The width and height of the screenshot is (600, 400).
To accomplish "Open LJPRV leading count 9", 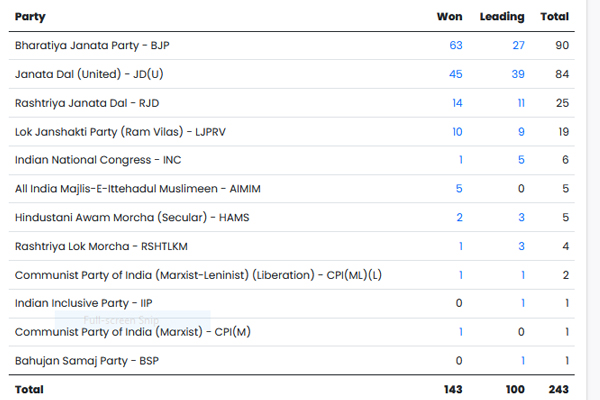I will [521, 131].
